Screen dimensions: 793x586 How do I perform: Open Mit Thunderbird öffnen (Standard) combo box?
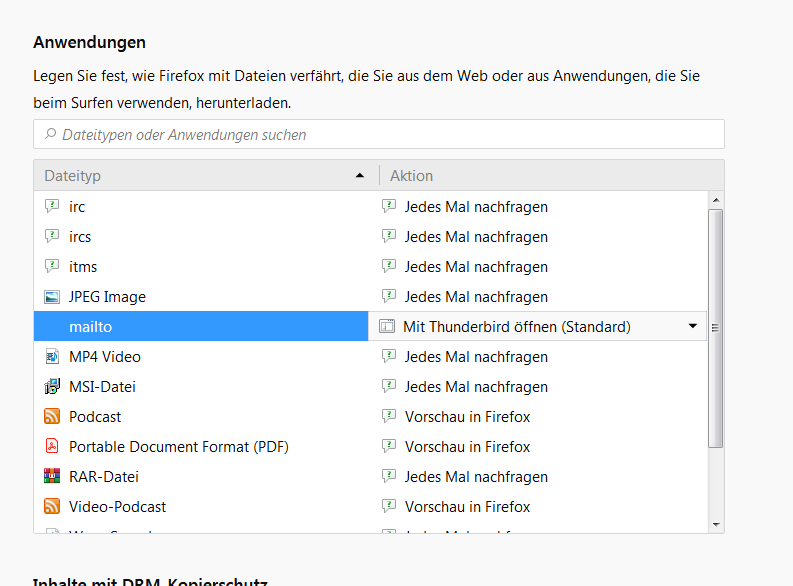coord(538,326)
